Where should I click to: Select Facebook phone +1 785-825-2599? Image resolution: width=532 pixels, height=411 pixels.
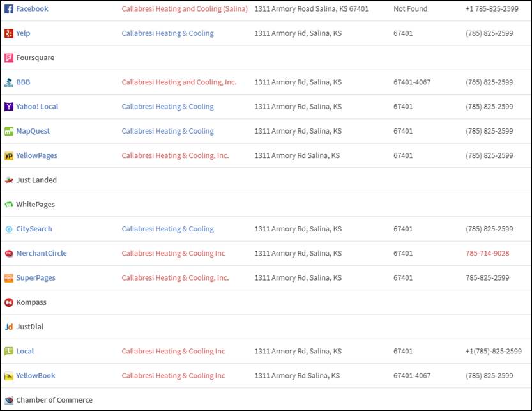tap(492, 9)
